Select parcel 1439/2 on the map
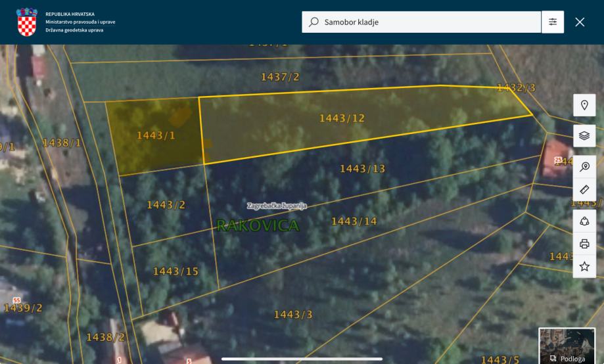The height and width of the screenshot is (364, 604). (x=23, y=307)
